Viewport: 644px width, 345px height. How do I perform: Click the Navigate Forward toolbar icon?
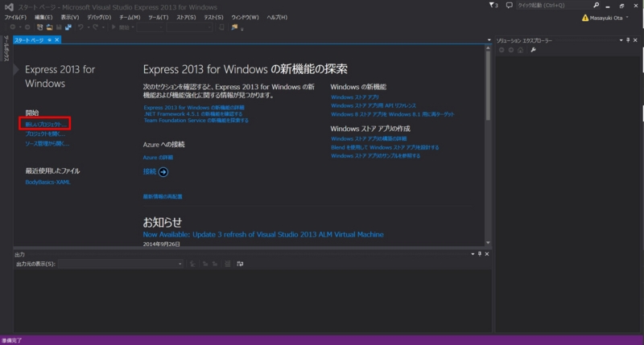coord(27,27)
